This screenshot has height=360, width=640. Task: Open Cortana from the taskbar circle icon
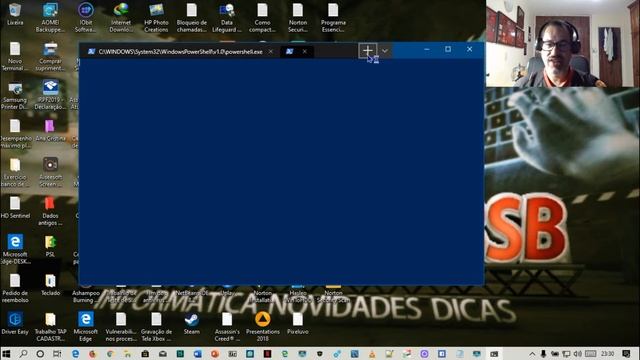pyautogui.click(x=40, y=353)
